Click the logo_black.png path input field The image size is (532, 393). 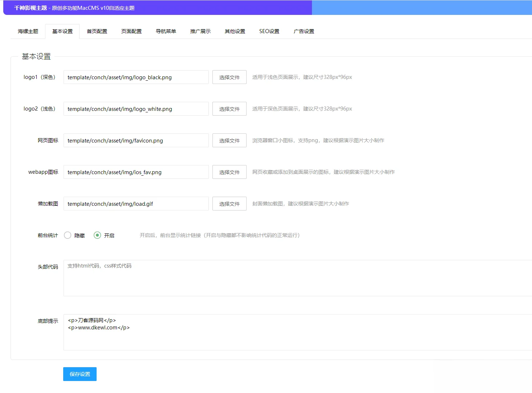tap(136, 77)
